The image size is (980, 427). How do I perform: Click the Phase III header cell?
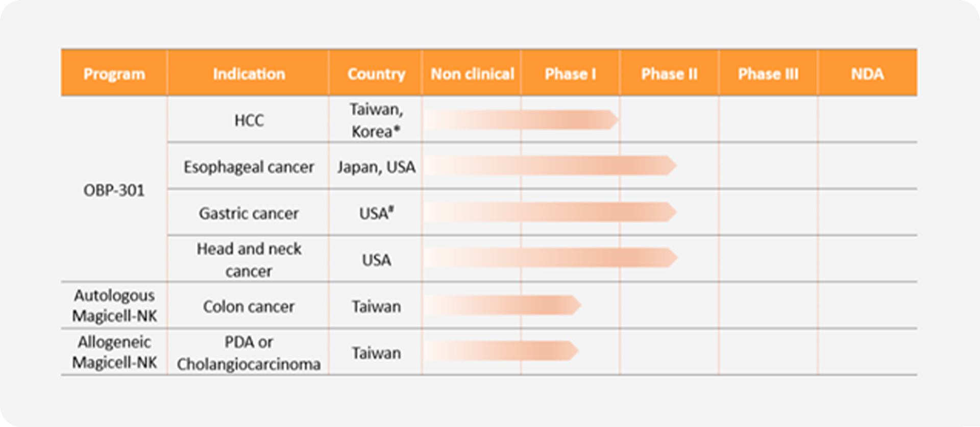tap(768, 73)
